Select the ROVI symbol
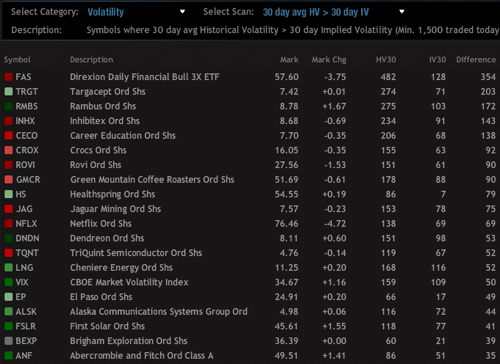Screen dimensions: 500x364 25,165
